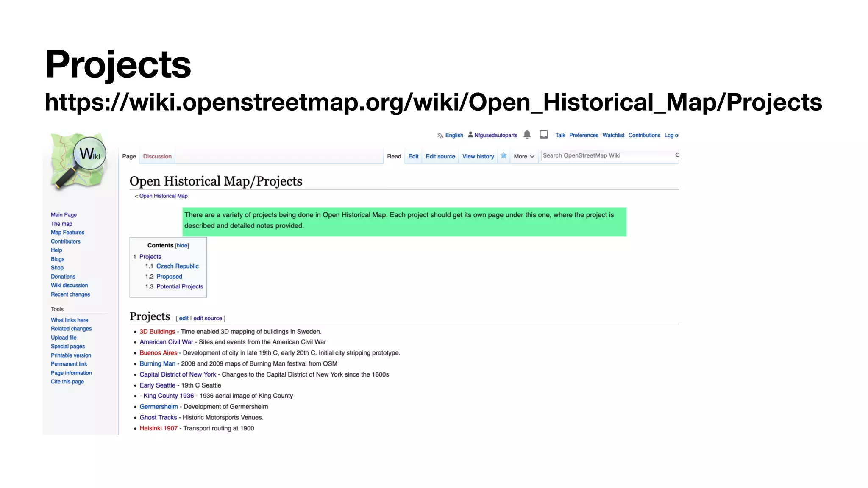The width and height of the screenshot is (868, 488).
Task: Open Donations sidebar link
Action: coord(63,277)
